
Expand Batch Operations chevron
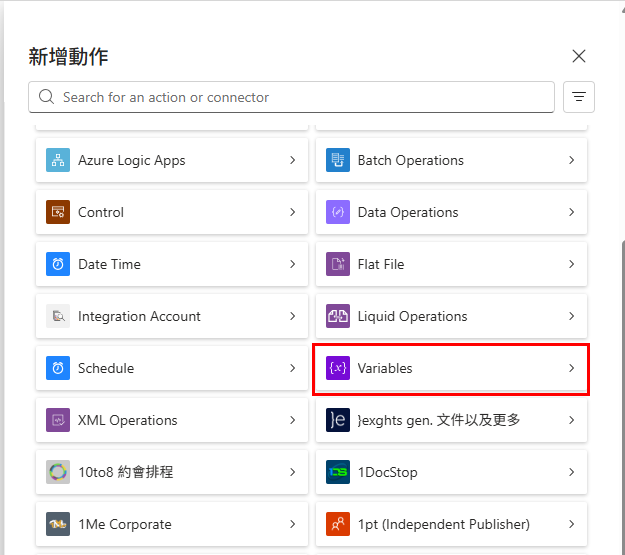click(572, 160)
